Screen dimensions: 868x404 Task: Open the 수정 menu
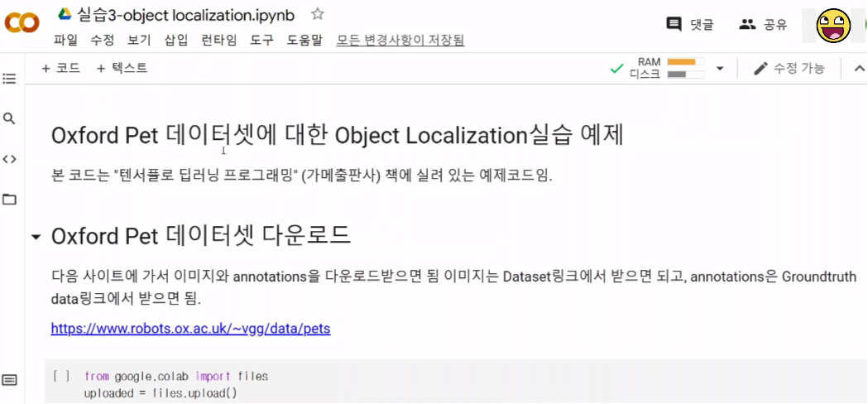103,40
